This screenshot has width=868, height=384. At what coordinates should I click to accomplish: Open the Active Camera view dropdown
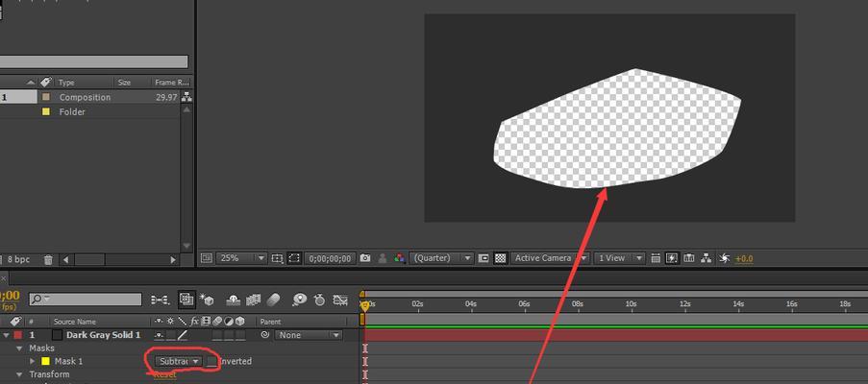[x=550, y=258]
